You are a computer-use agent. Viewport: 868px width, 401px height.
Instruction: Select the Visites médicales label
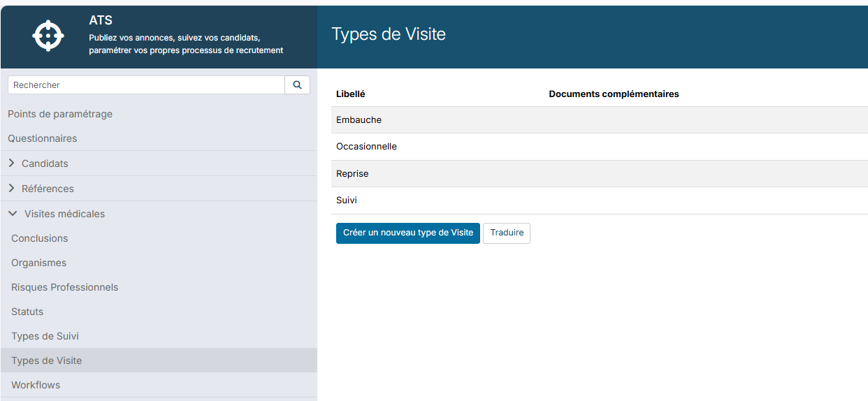pos(64,214)
